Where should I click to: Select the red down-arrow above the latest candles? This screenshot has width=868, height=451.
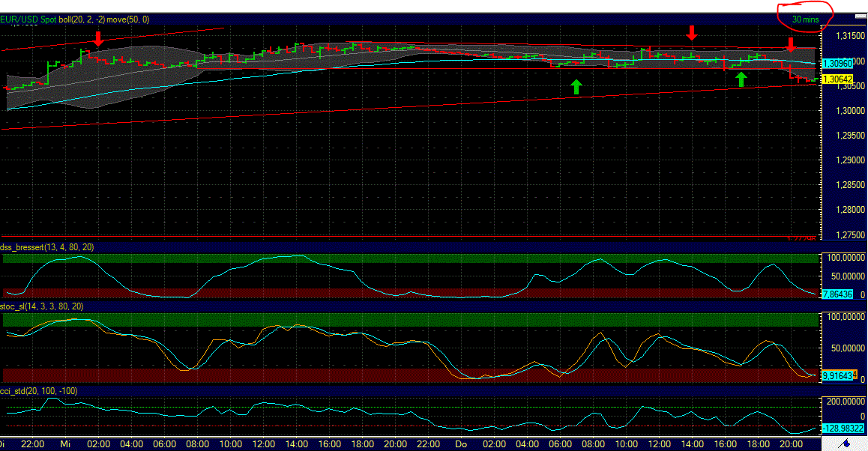click(791, 45)
